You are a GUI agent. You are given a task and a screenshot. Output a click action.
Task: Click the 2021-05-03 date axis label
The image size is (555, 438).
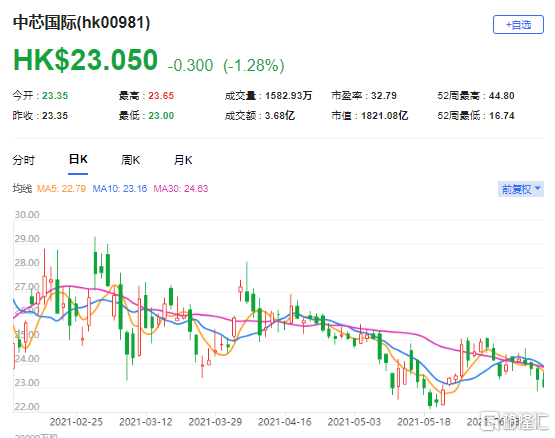354,422
